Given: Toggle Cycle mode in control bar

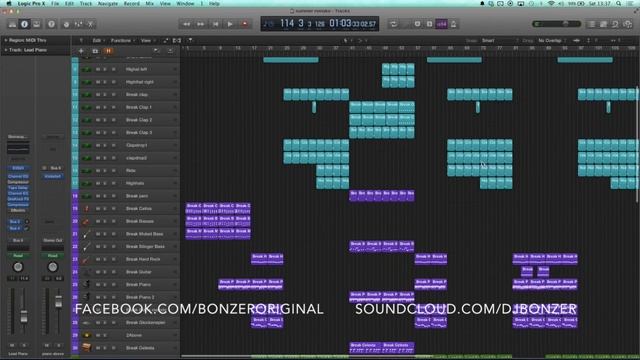Looking at the screenshot, I should [393, 24].
